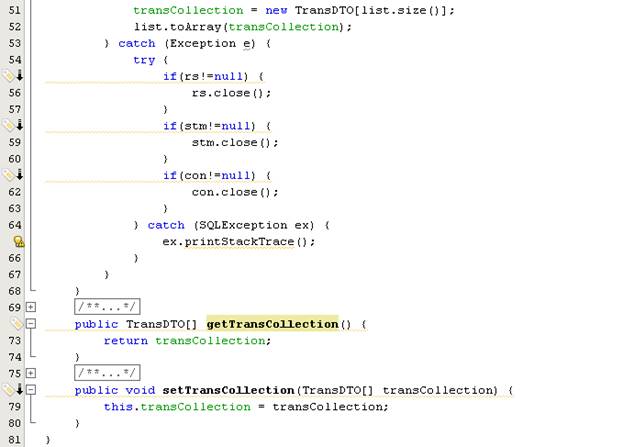Click the if(stm!=null) condition
Viewport: 623px width, 447px height.
[209, 126]
